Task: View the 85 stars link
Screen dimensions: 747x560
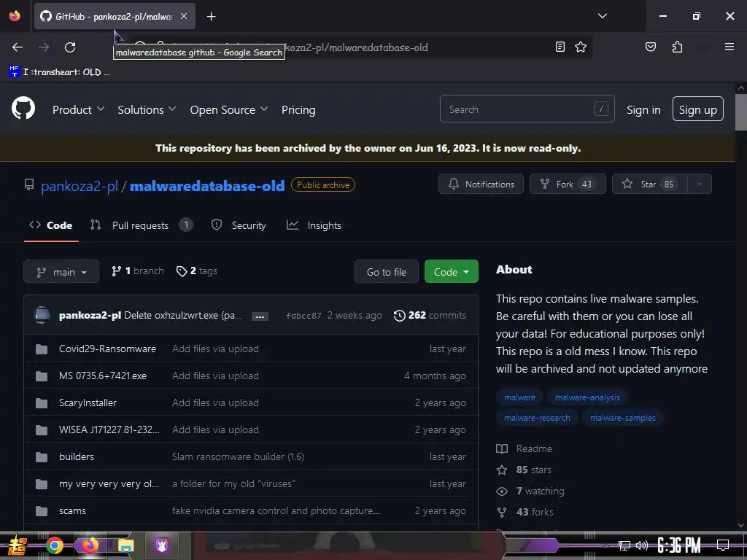Action: point(524,470)
